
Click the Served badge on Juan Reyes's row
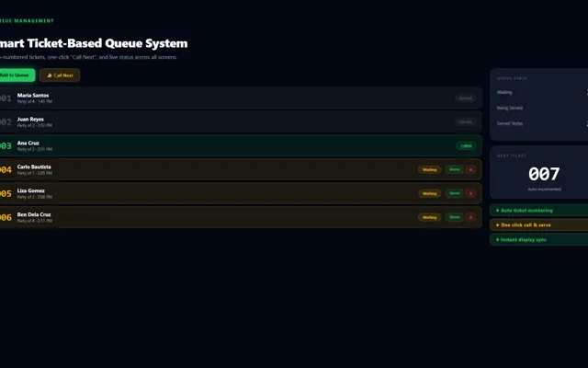466,122
